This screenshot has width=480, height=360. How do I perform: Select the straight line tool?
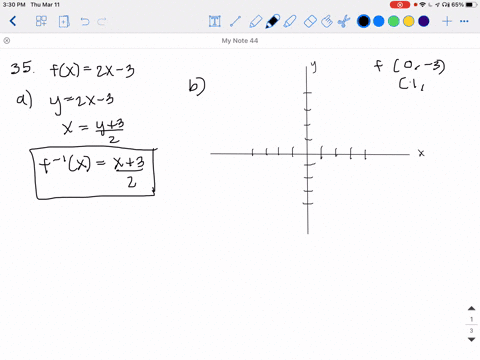pyautogui.click(x=235, y=21)
